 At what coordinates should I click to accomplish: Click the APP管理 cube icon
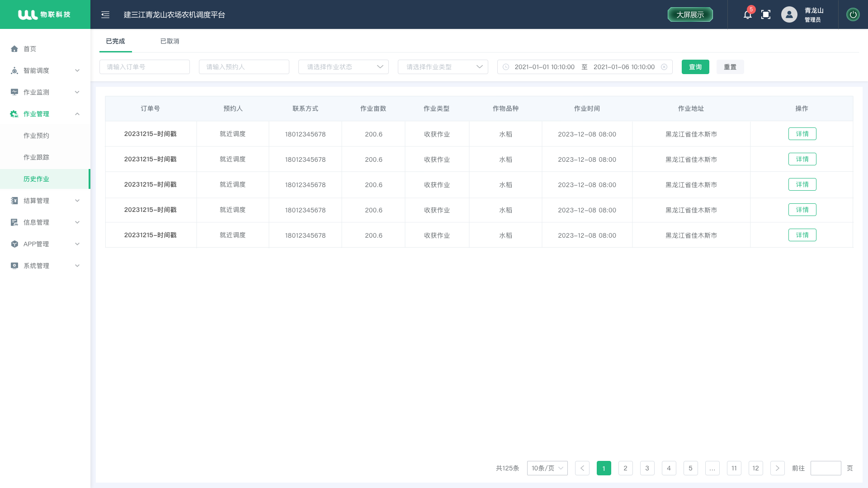coord(14,244)
